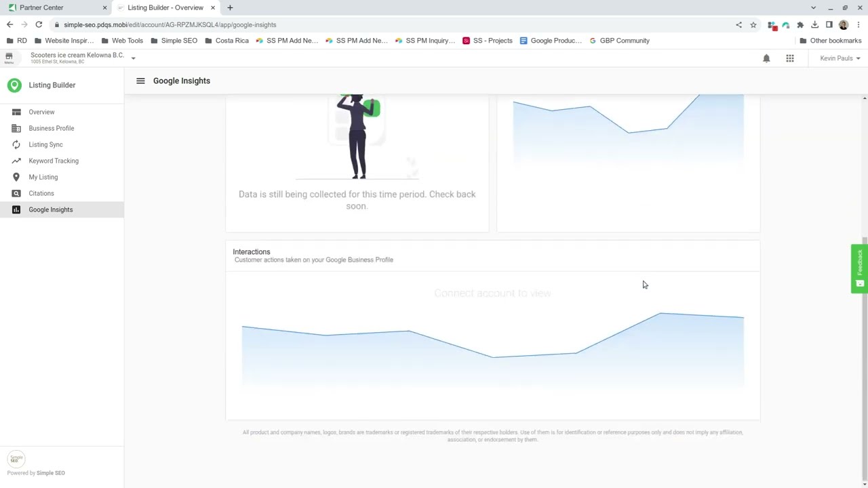The width and height of the screenshot is (868, 488).
Task: Toggle the browser side panel
Action: pyautogui.click(x=829, y=25)
